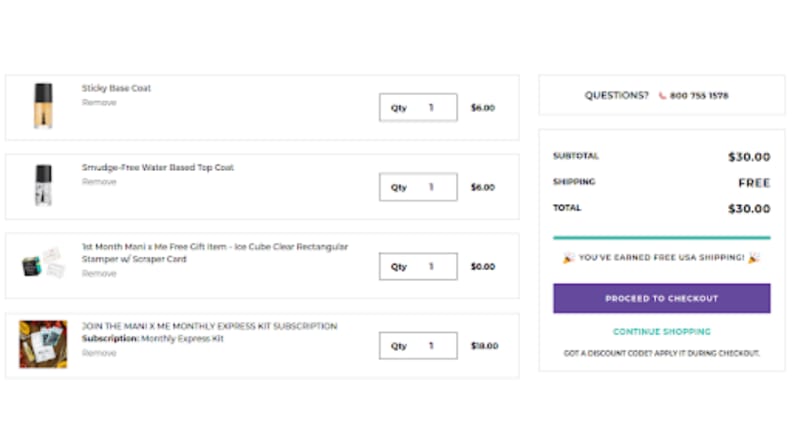Open the Sticky Base Coat product thumbnail
792x446 pixels.
(x=43, y=106)
